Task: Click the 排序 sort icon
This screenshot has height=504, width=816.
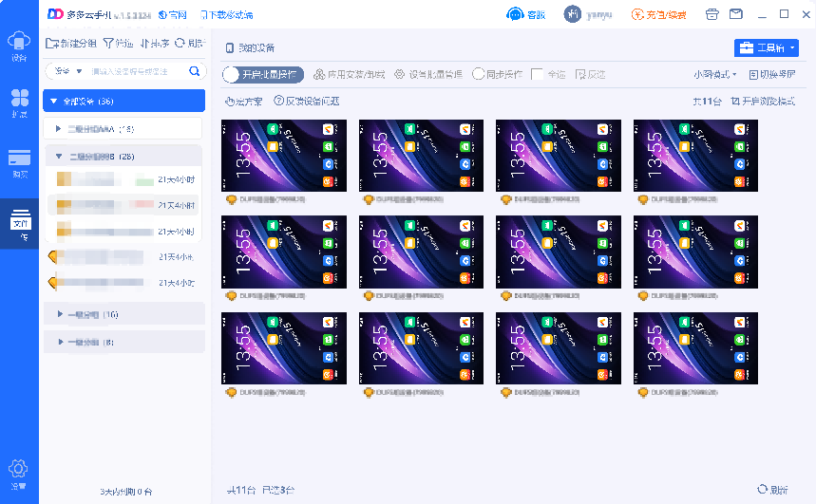Action: (145, 43)
